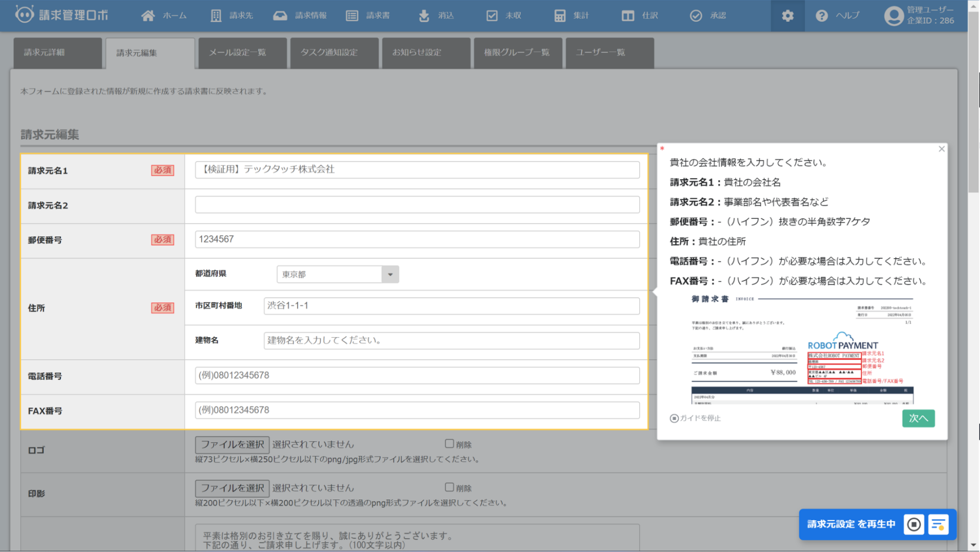Click the Home house icon
980x552 pixels.
click(148, 16)
